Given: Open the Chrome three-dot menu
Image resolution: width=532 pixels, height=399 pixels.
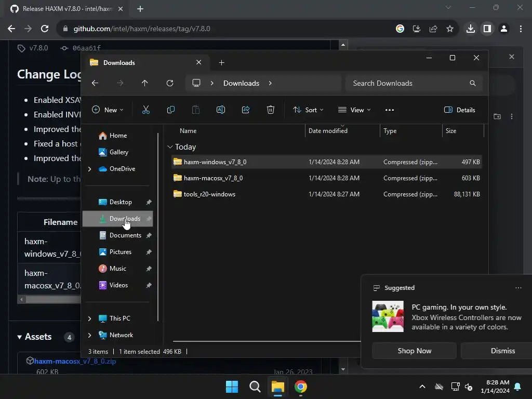Looking at the screenshot, I should 521,29.
